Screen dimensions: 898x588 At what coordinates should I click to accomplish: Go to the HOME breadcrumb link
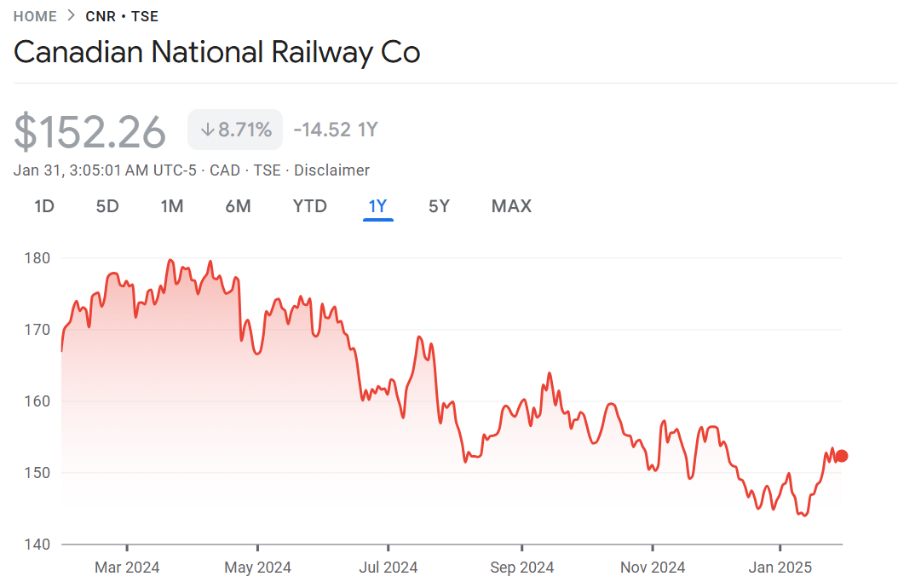tap(35, 16)
